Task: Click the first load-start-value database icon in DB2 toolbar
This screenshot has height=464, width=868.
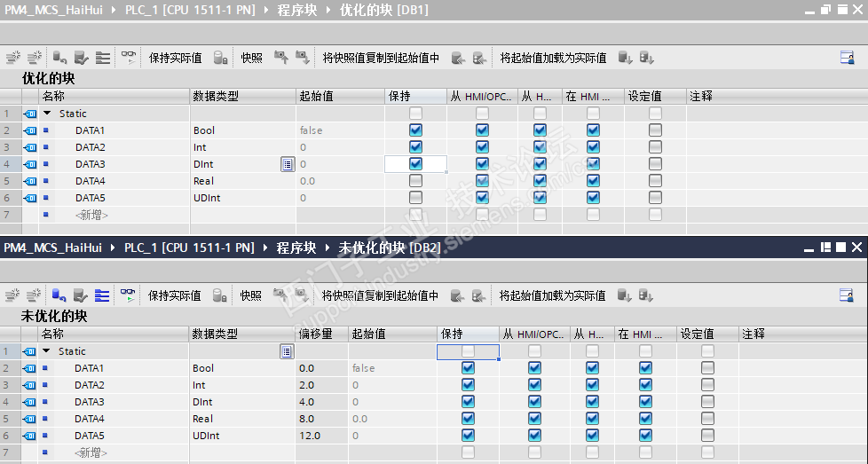Action: click(625, 295)
